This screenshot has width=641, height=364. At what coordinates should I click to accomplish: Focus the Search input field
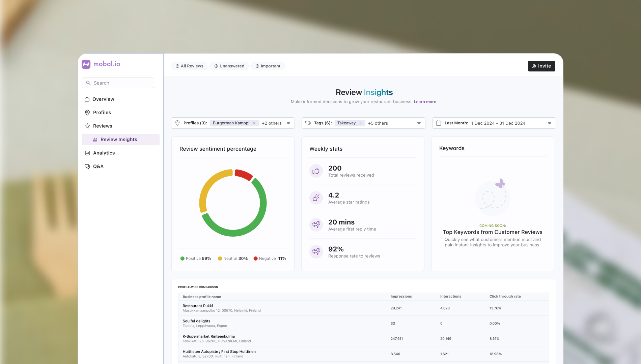[118, 83]
